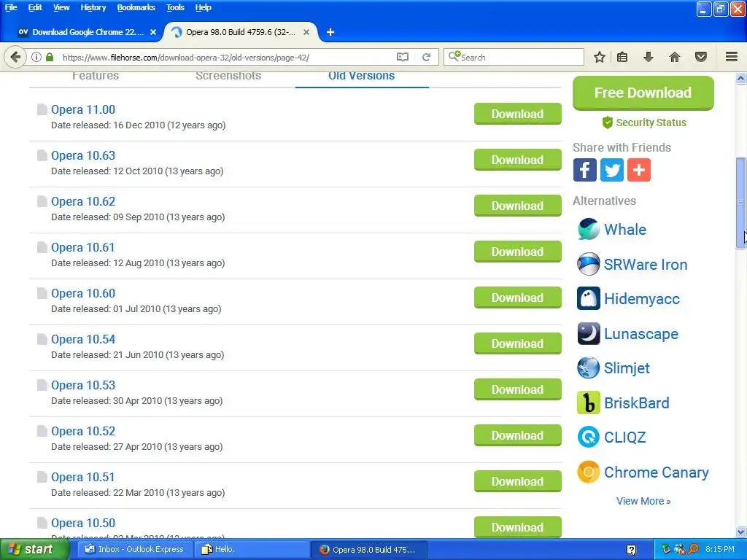Click the help question icon in taskbar
Image resolution: width=747 pixels, height=560 pixels.
click(632, 550)
